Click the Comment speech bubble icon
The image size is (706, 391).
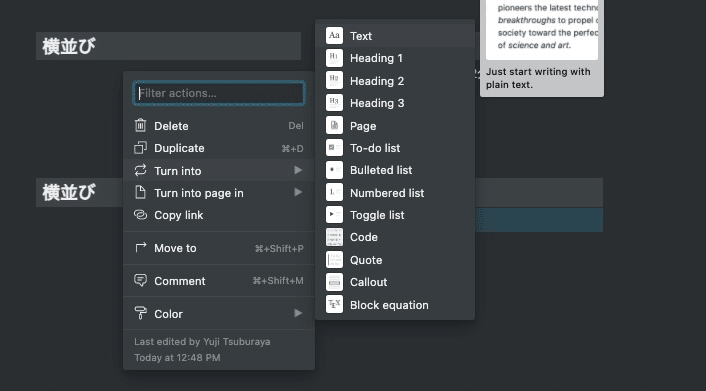pos(140,281)
